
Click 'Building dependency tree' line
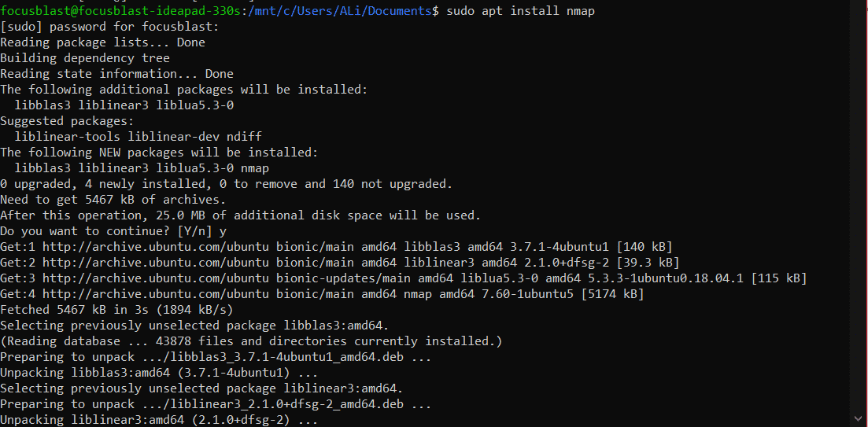click(84, 58)
